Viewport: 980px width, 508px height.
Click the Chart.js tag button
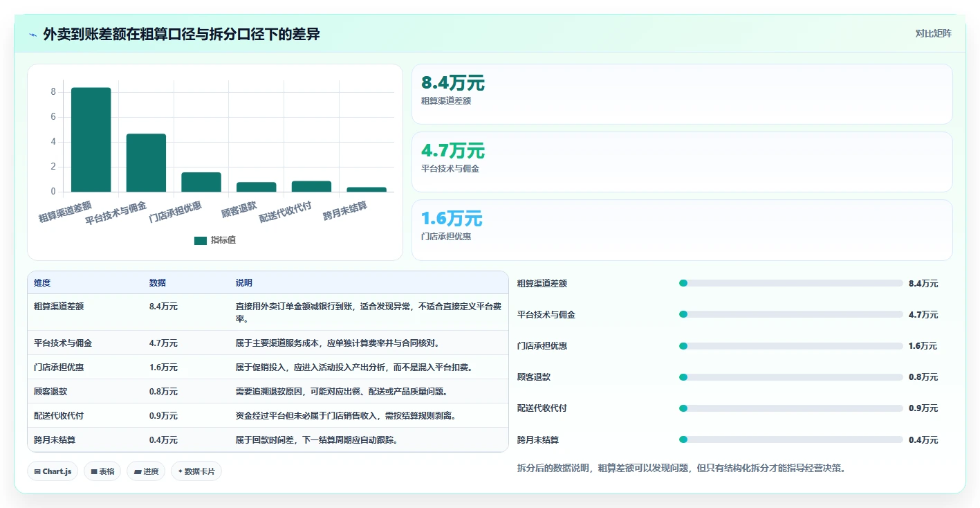[53, 471]
